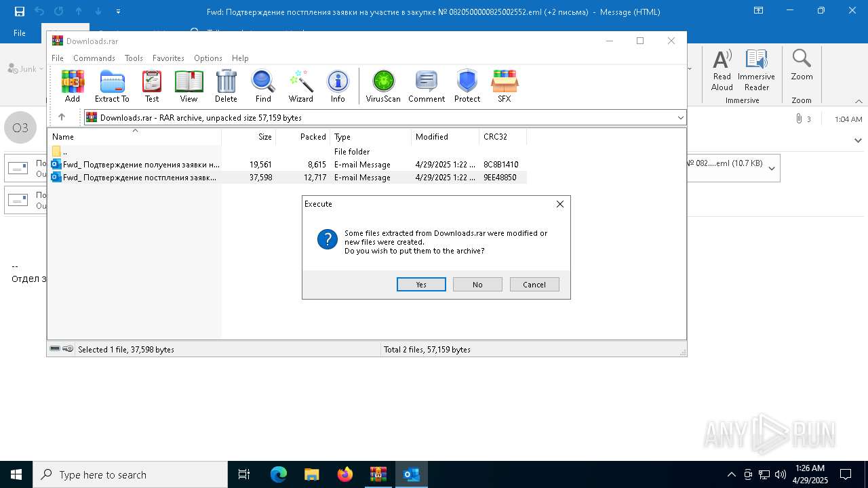This screenshot has width=868, height=488.
Task: Collapse the Outlook ribbon
Action: pyautogui.click(x=859, y=101)
